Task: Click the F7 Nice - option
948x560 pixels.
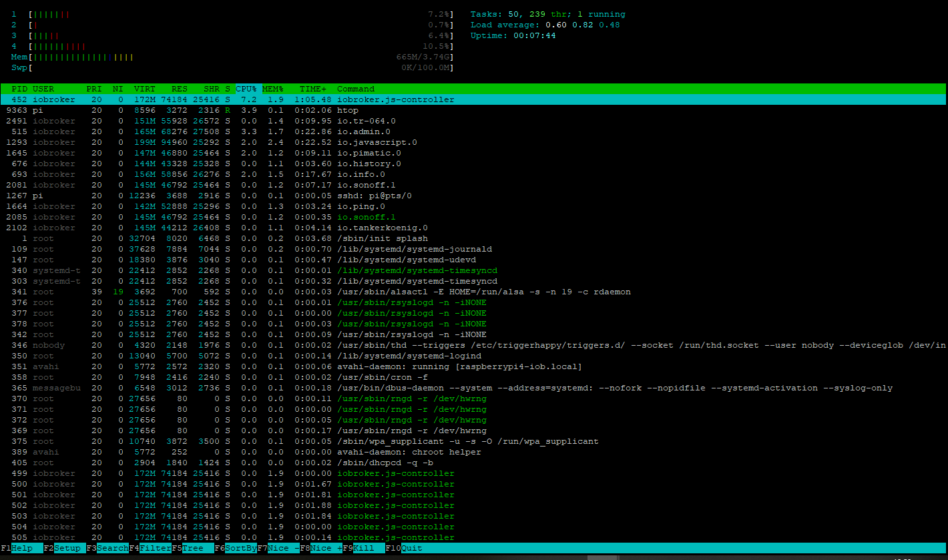Action: (278, 548)
